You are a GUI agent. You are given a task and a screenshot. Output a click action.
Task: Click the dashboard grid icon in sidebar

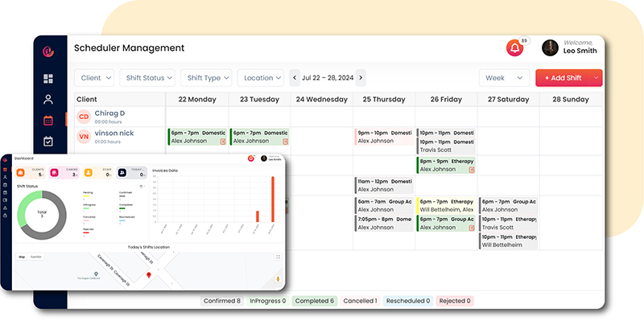tap(48, 79)
